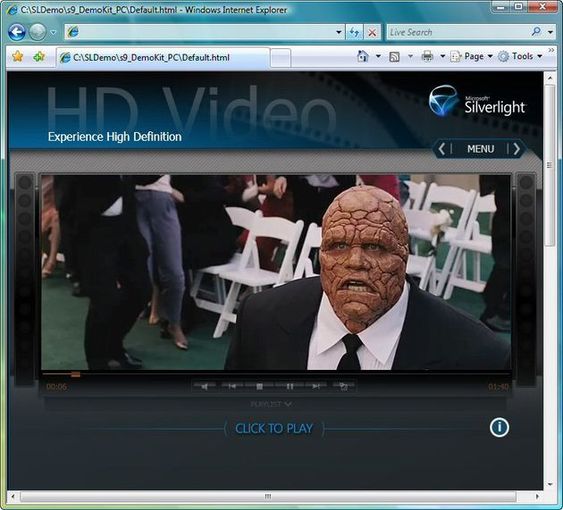Skip to the next video track
The width and height of the screenshot is (563, 510).
[316, 386]
